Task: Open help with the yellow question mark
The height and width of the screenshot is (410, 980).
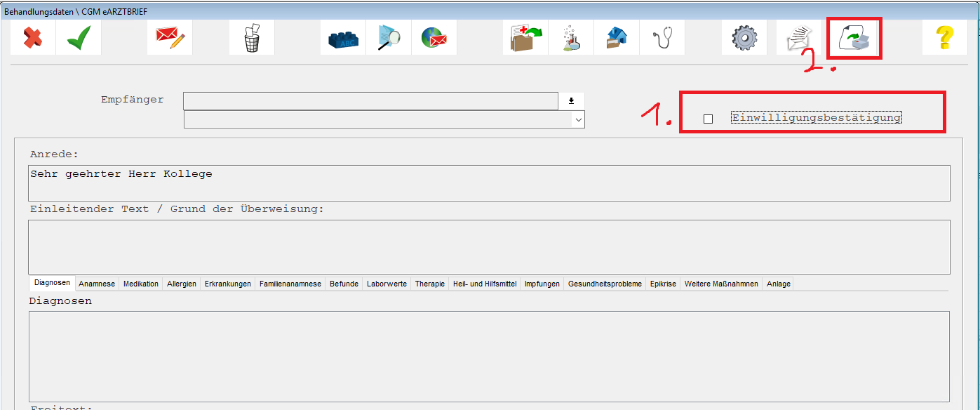Action: pyautogui.click(x=945, y=37)
